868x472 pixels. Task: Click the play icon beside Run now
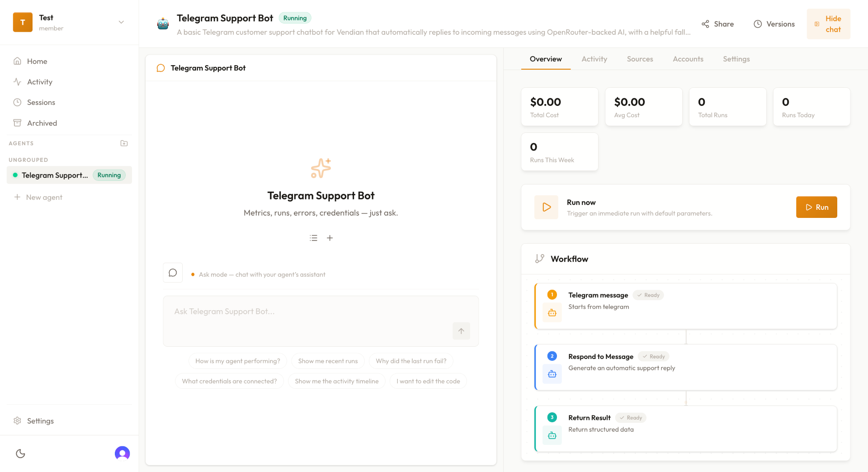point(546,207)
